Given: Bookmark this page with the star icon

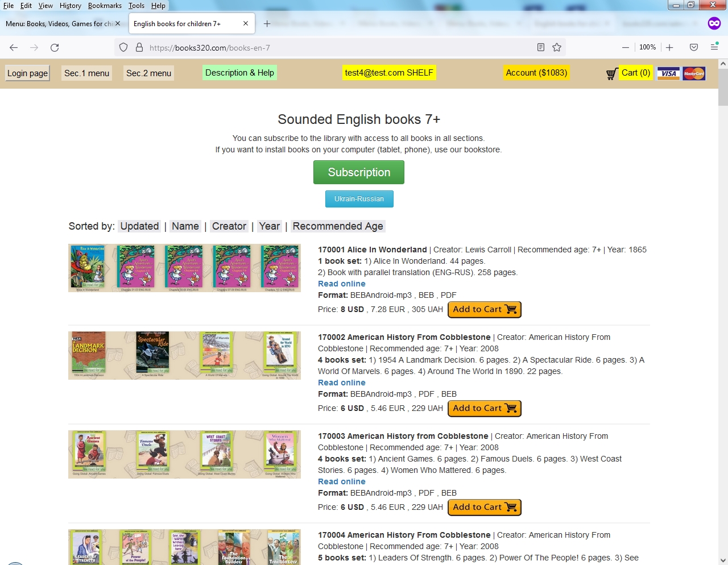Looking at the screenshot, I should click(557, 48).
